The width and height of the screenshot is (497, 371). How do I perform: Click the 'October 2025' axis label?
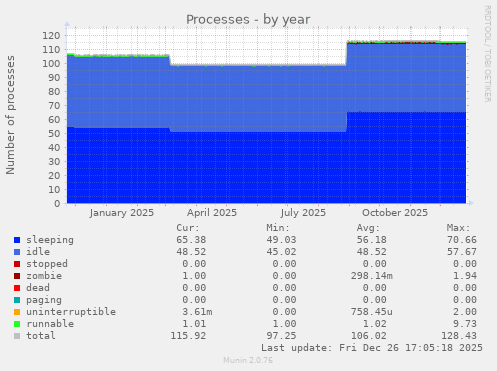(395, 213)
